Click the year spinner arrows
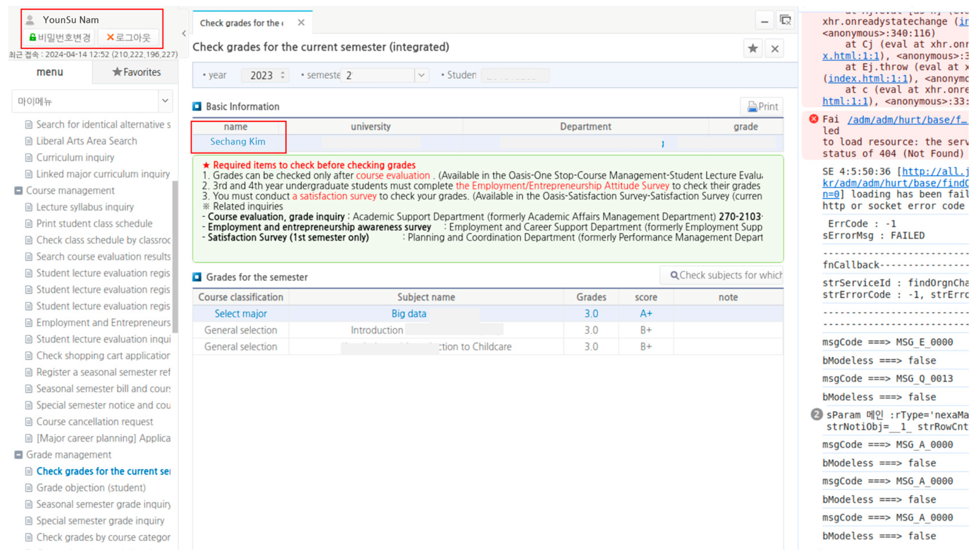This screenshot has height=557, width=980. pyautogui.click(x=283, y=75)
